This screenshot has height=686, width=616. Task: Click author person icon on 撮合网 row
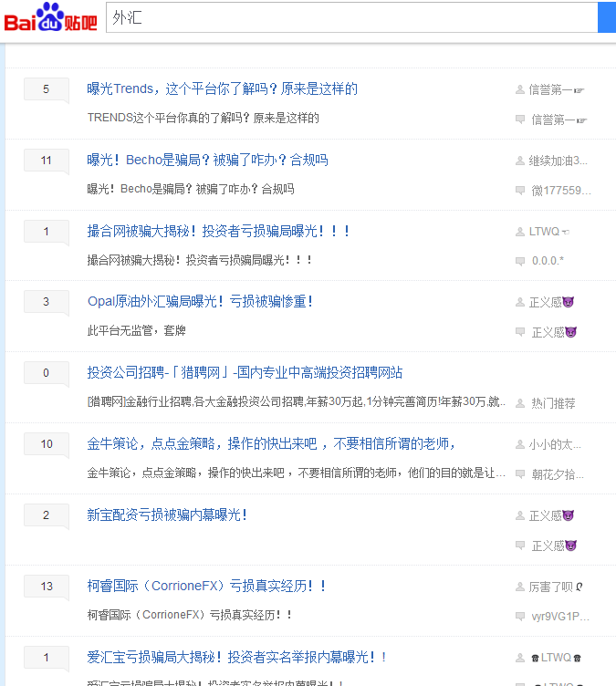[x=520, y=232]
